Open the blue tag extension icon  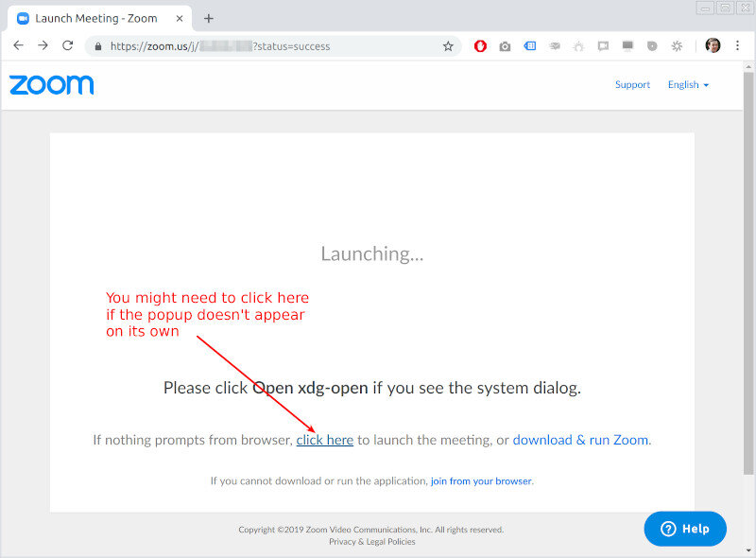point(530,45)
